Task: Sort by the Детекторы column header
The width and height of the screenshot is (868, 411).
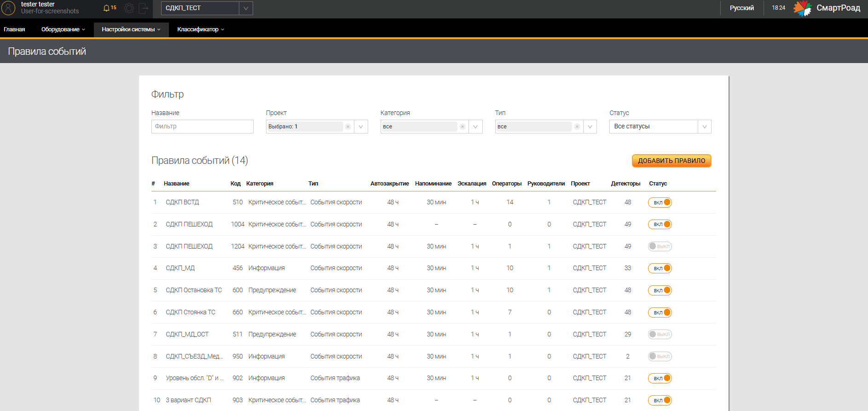Action: (x=625, y=184)
